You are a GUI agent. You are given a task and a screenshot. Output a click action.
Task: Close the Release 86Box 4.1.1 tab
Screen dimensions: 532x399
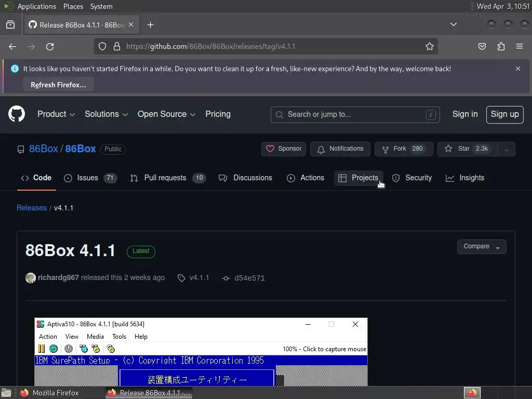click(x=131, y=24)
